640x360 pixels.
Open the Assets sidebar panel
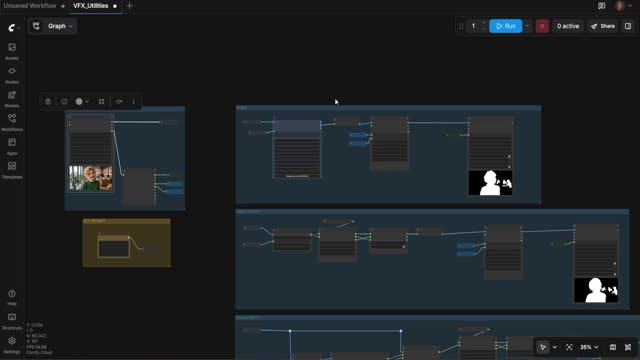tap(12, 51)
